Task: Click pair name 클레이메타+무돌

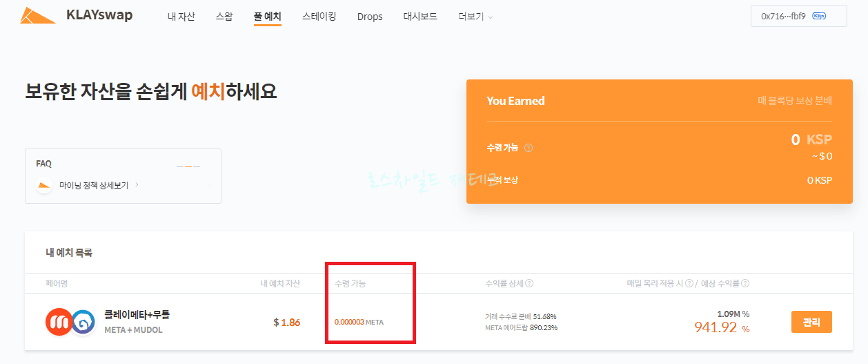Action: 137,315
